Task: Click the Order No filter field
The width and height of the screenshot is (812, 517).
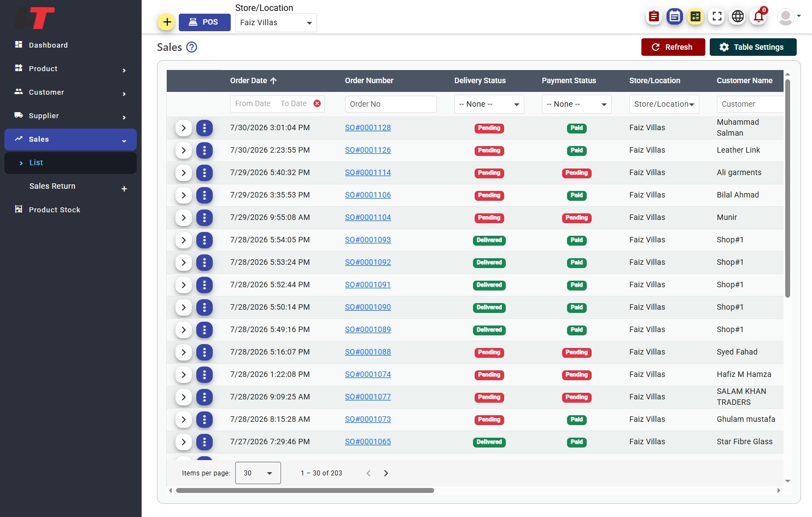Action: [391, 104]
